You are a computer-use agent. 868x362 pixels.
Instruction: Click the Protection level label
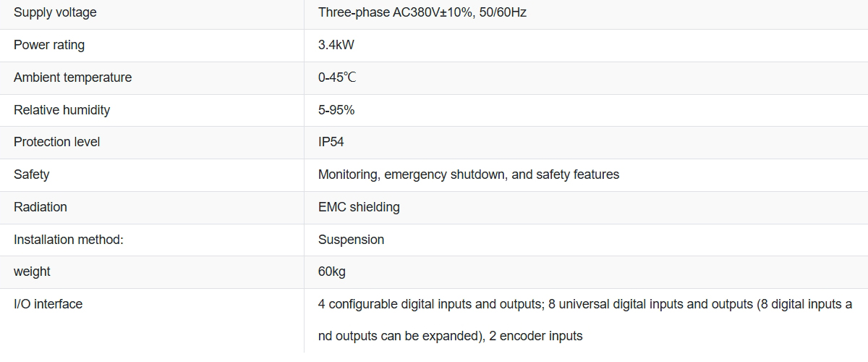(57, 142)
